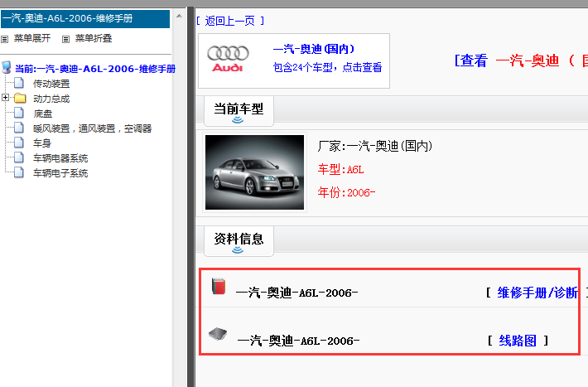
Task: Click the red book icon for 维修手册
Action: [219, 287]
